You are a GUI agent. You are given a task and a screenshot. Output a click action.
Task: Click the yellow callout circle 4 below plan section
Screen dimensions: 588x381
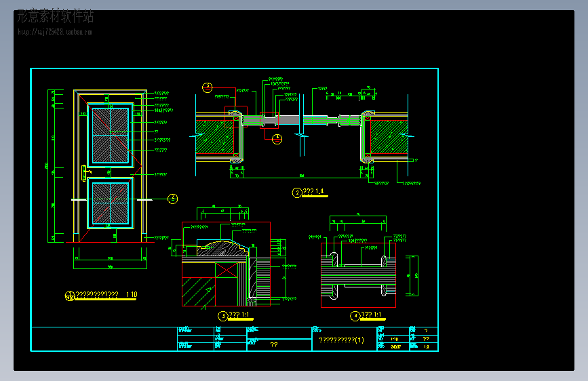[x=277, y=139]
